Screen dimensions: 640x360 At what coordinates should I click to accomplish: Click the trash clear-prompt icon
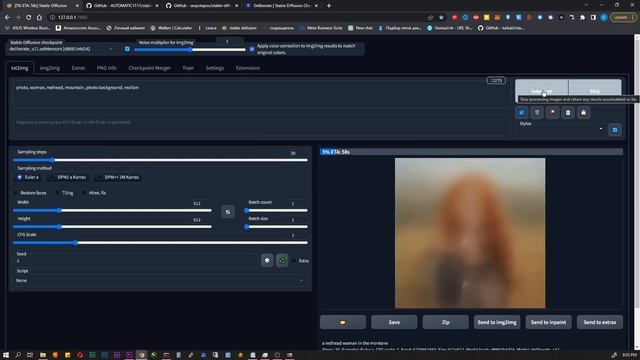click(x=537, y=113)
